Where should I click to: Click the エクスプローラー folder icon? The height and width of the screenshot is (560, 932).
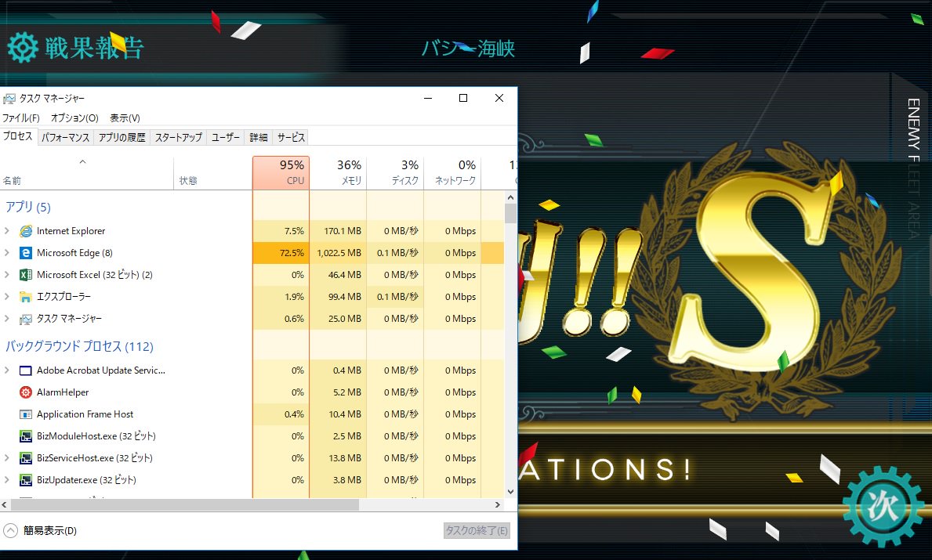point(26,297)
